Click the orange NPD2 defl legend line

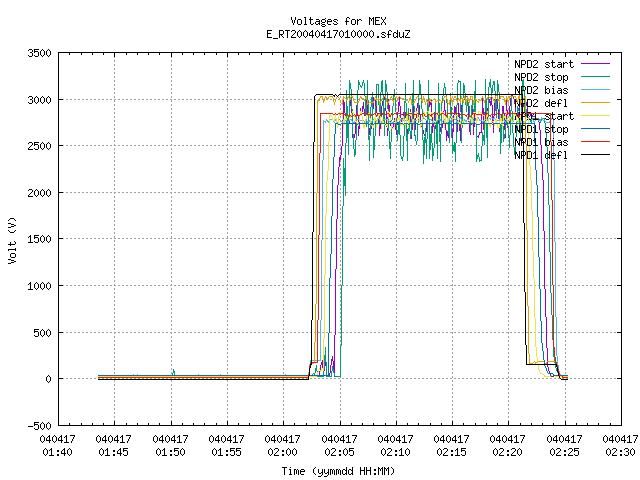596,102
